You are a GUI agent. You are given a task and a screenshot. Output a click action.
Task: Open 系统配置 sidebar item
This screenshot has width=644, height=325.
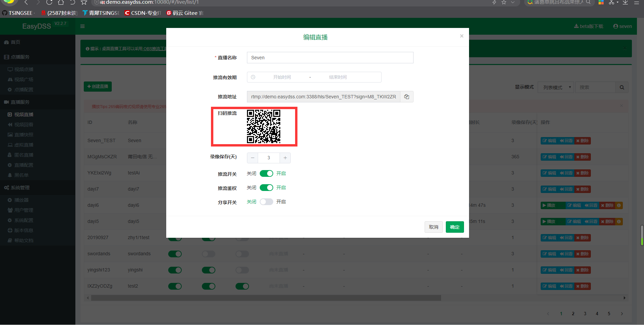click(x=21, y=220)
